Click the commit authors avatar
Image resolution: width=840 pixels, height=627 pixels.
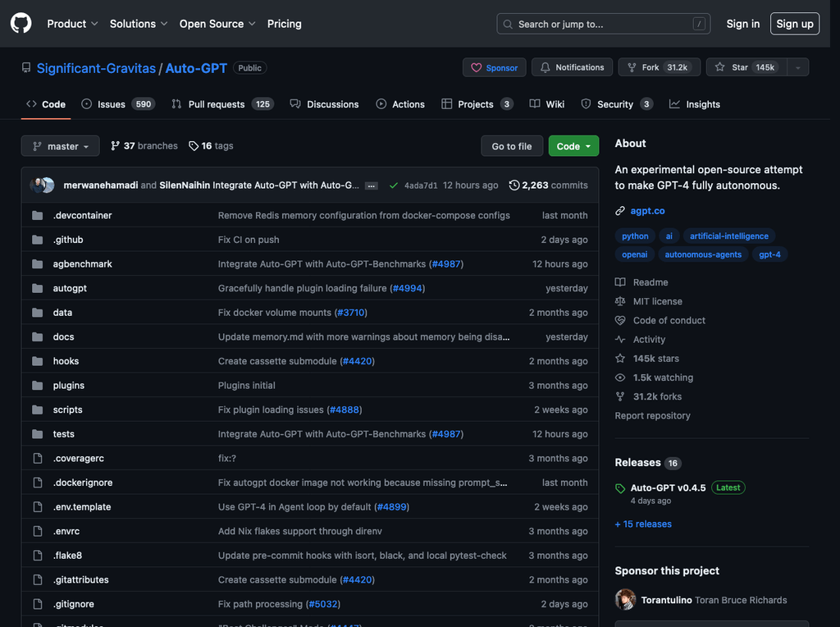(43, 185)
